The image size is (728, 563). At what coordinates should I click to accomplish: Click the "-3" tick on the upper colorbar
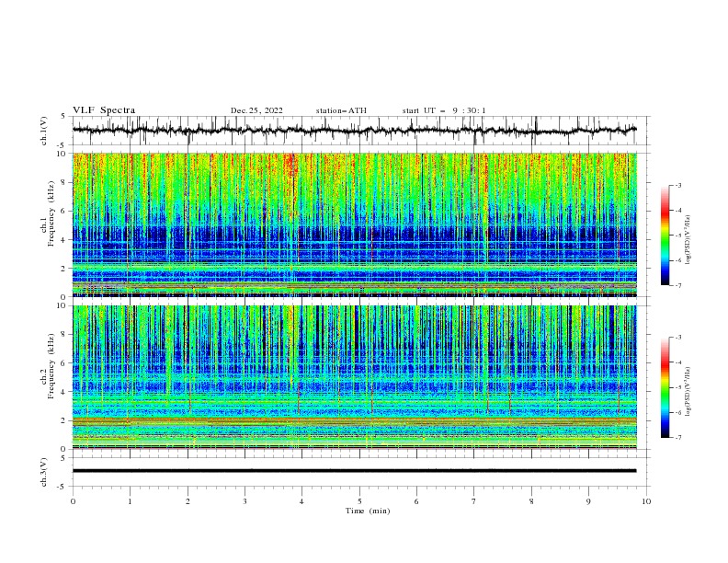[x=678, y=185]
